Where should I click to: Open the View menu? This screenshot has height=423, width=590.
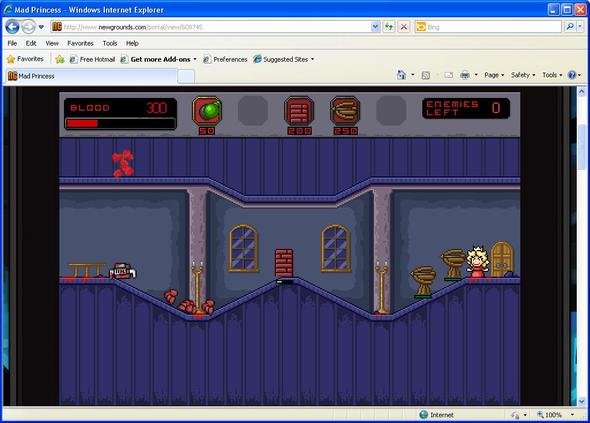click(x=52, y=43)
